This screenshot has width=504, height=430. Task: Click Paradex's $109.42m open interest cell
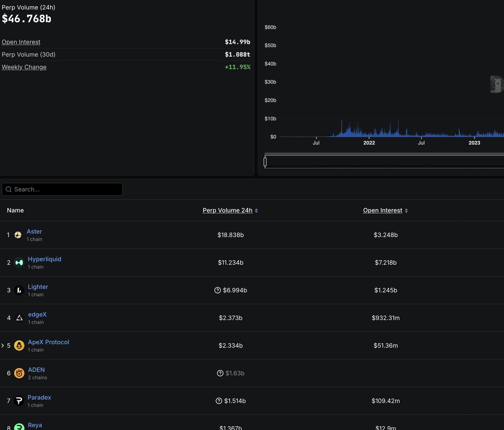coord(386,401)
